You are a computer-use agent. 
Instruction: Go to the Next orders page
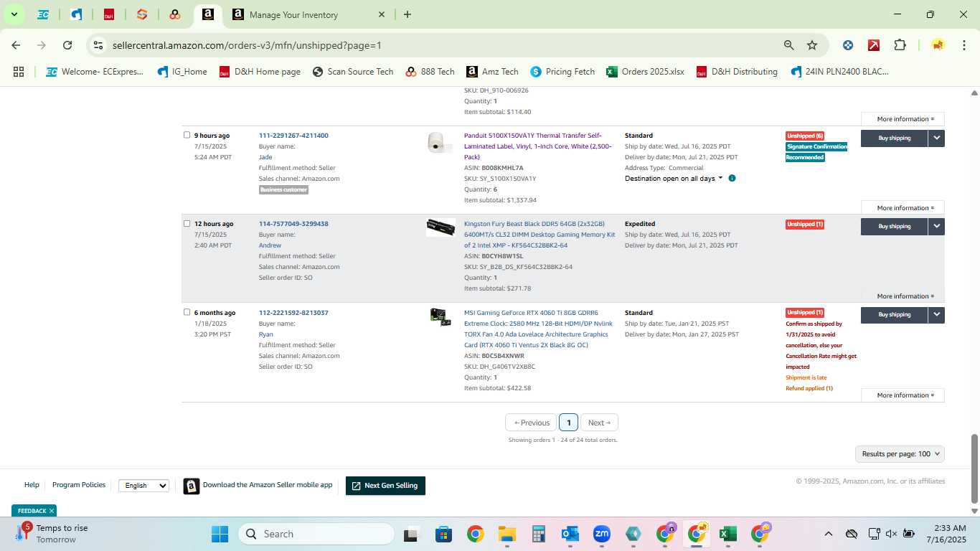click(599, 423)
